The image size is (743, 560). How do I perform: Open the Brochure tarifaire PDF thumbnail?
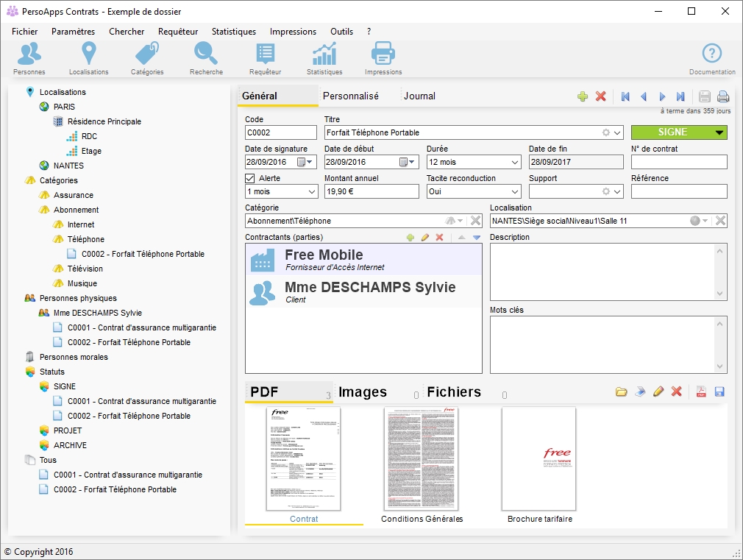coord(539,460)
